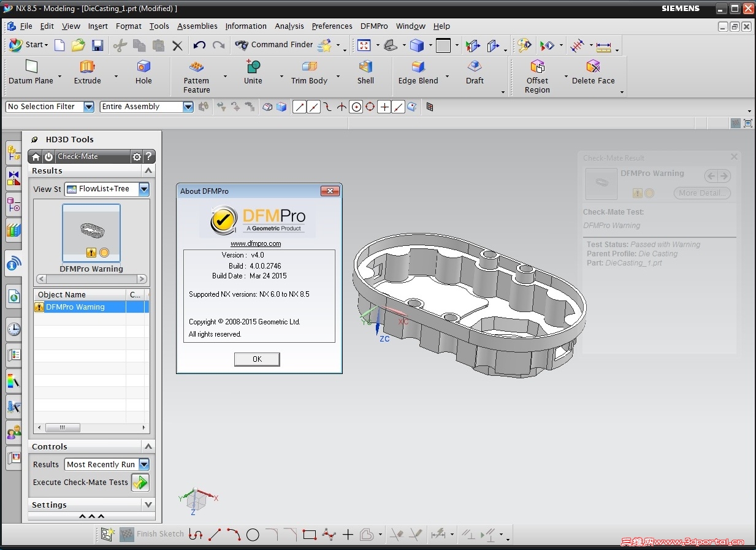Open the Constraint Navigator sidebar tab
This screenshot has height=550, width=756.
click(13, 178)
